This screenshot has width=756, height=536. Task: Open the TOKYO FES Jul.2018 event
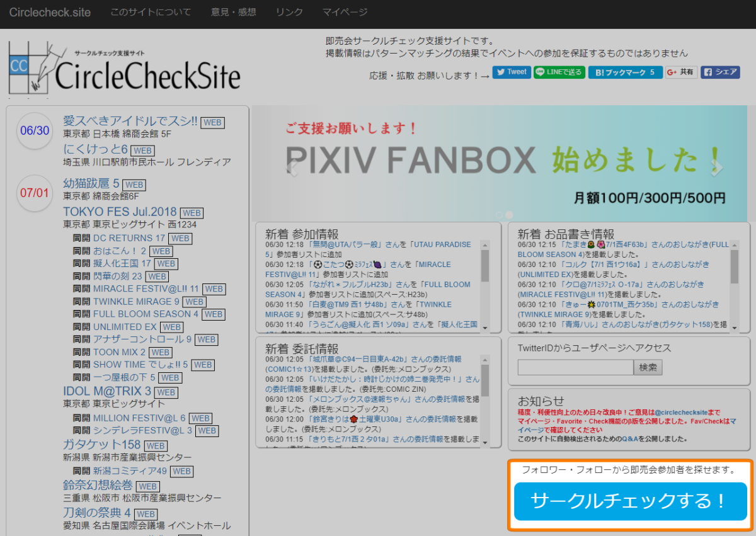coord(120,212)
